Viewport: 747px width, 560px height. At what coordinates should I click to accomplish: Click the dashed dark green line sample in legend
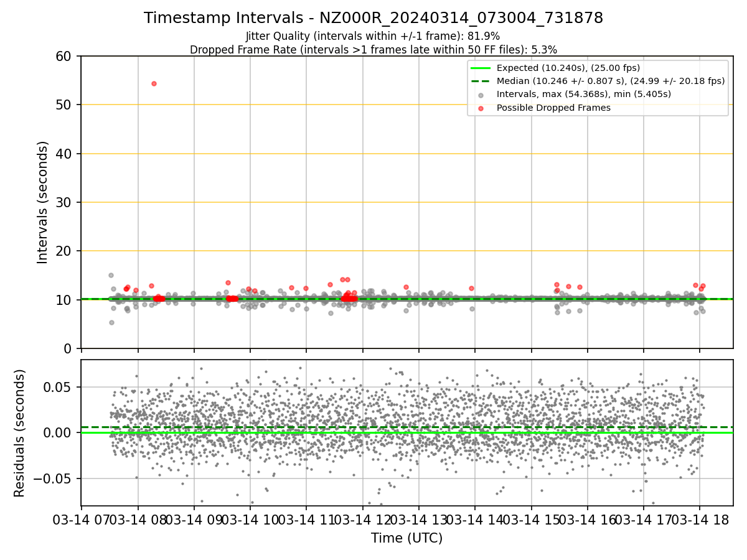click(x=481, y=81)
